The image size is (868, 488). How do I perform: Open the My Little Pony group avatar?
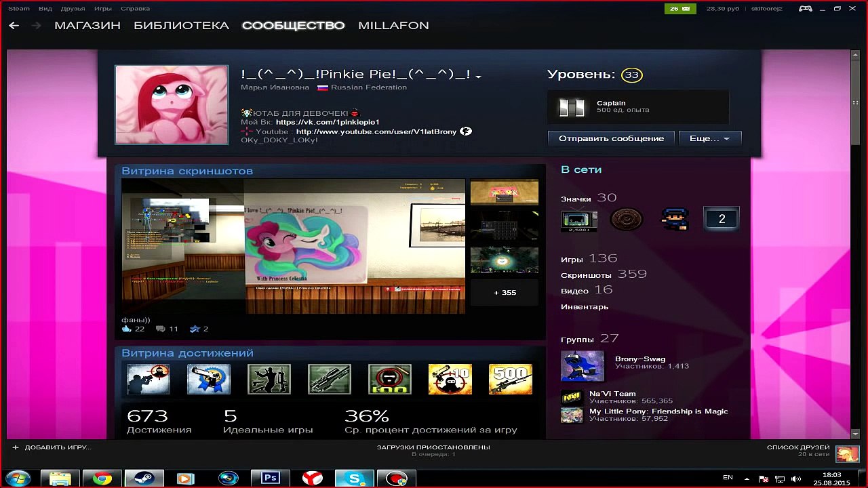pos(572,415)
